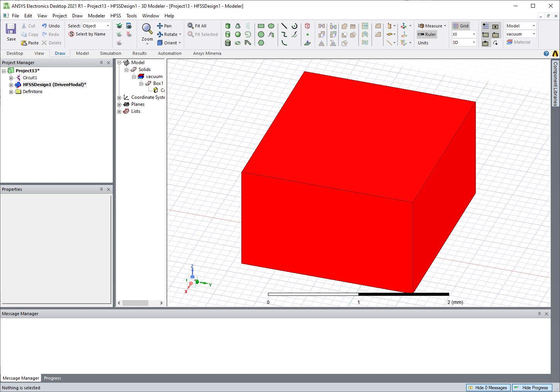Switch to the Results ribbon tab

click(x=139, y=53)
